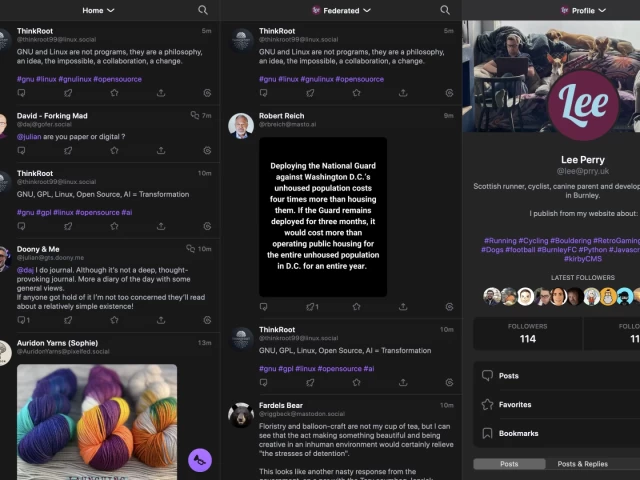The height and width of the screenshot is (480, 640).
Task: Boost Robert Reich's post
Action: (312, 307)
